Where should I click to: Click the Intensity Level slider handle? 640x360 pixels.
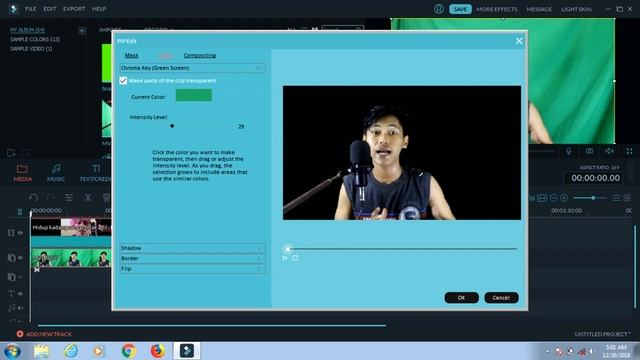pyautogui.click(x=172, y=126)
